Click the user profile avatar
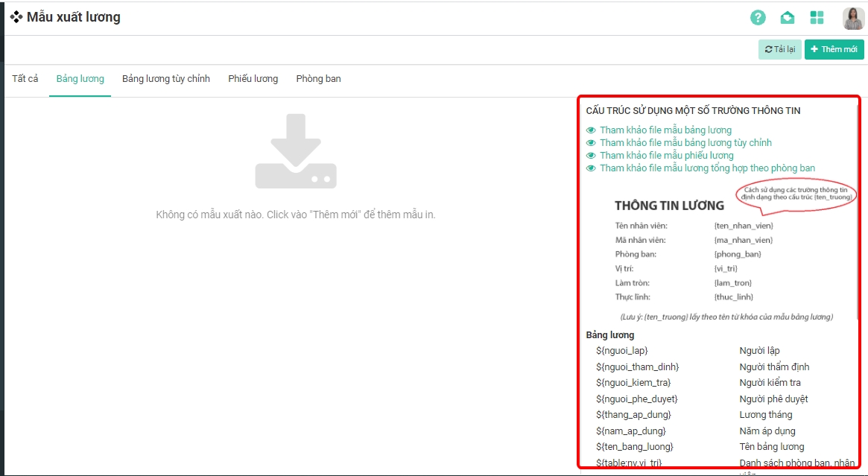Viewport: 868px width, 476px height. point(852,18)
